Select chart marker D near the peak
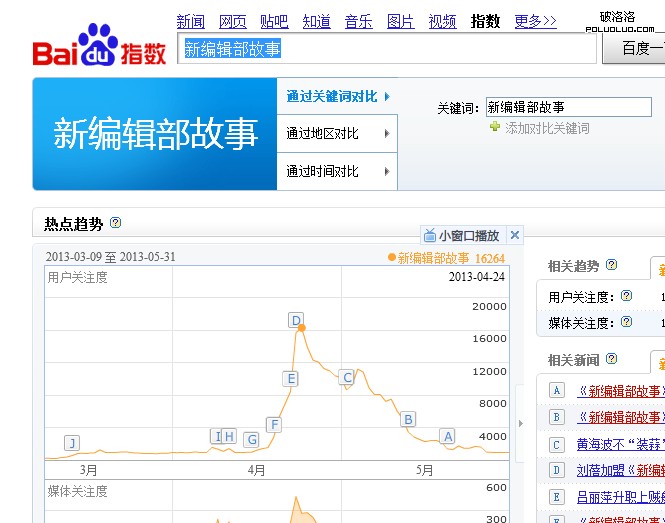 point(296,320)
